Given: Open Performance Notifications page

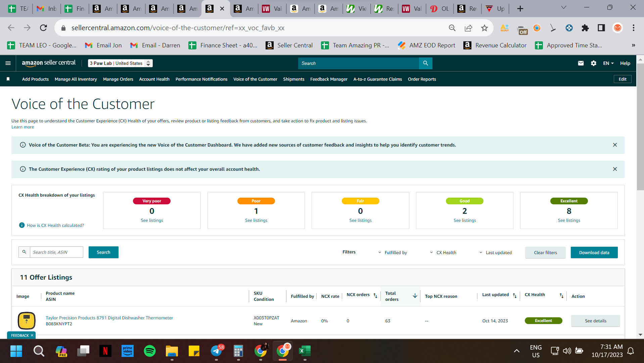Looking at the screenshot, I should click(x=201, y=79).
